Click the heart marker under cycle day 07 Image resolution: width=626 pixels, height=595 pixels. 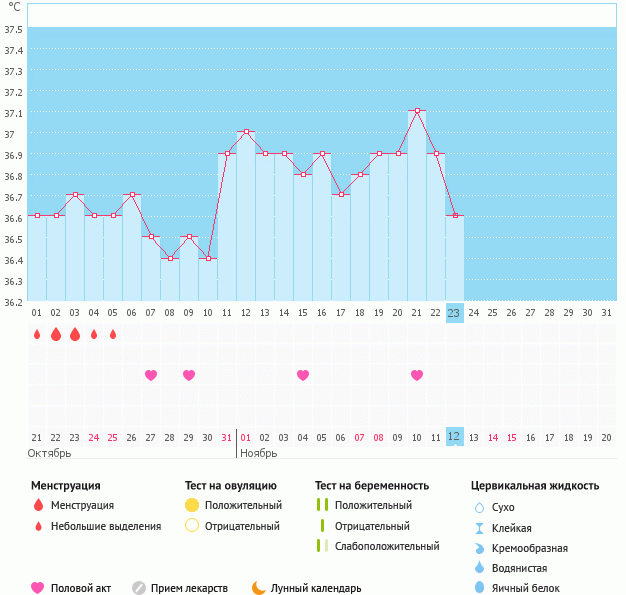pyautogui.click(x=151, y=375)
